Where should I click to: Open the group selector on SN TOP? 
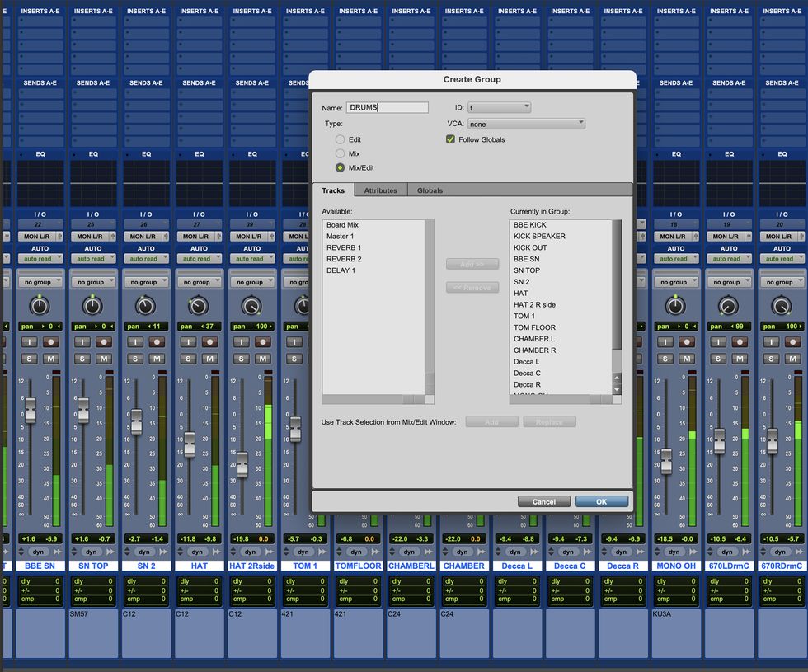93,282
